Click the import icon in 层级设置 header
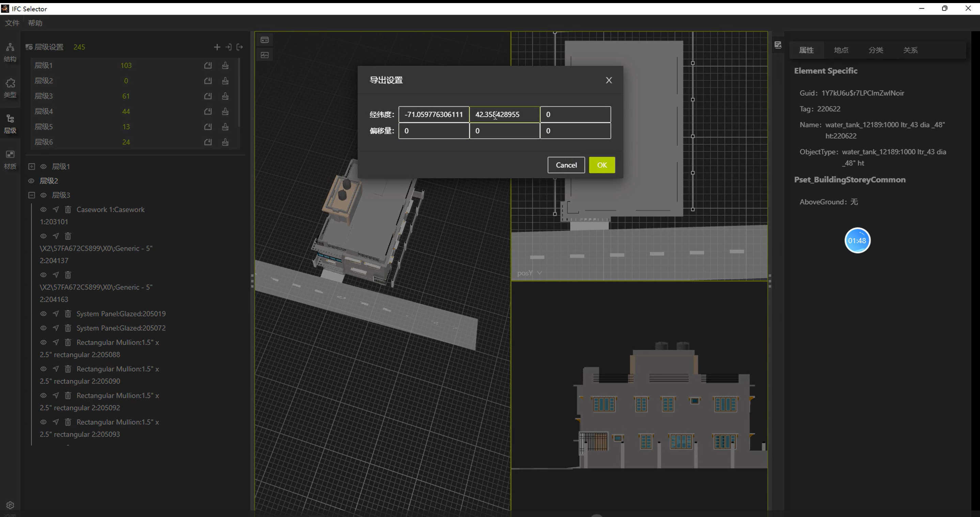This screenshot has height=517, width=980. [x=228, y=47]
